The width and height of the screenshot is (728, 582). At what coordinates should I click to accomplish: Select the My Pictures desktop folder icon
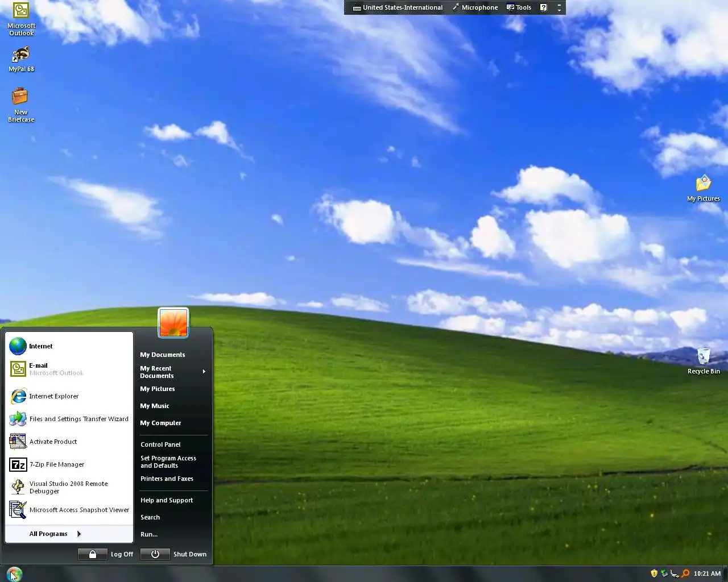(x=704, y=188)
